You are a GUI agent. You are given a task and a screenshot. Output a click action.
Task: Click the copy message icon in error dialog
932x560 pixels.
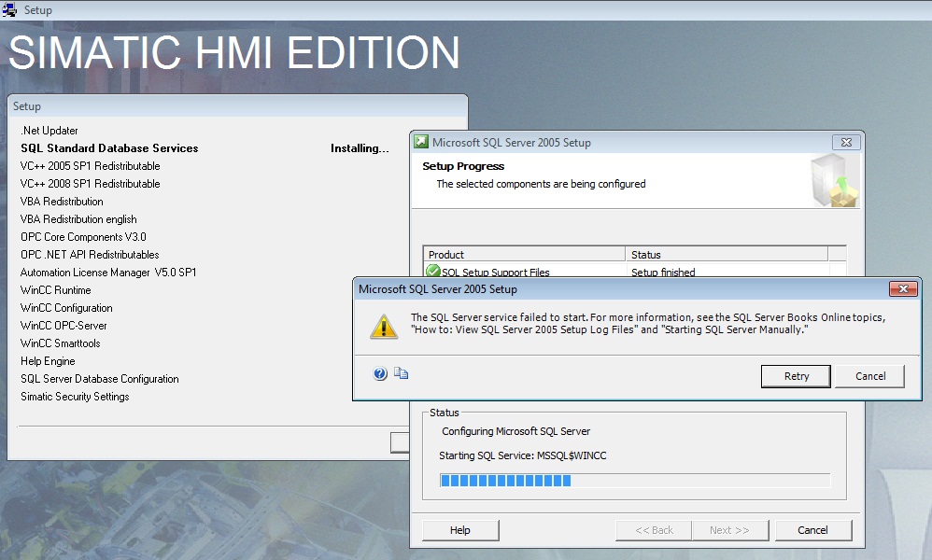pos(402,373)
